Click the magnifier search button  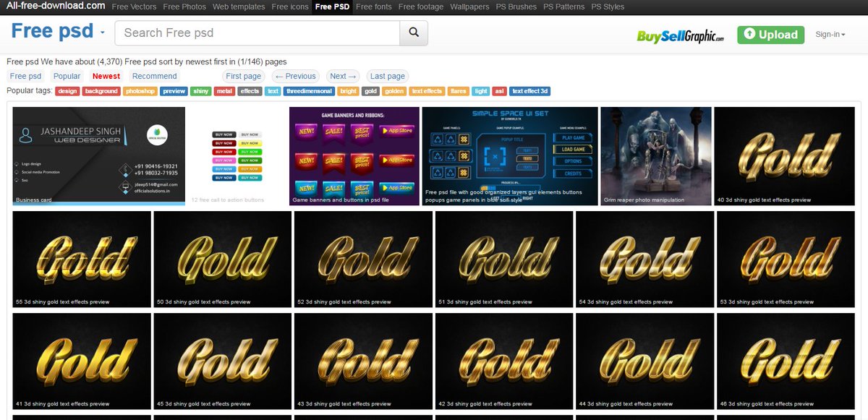(414, 33)
